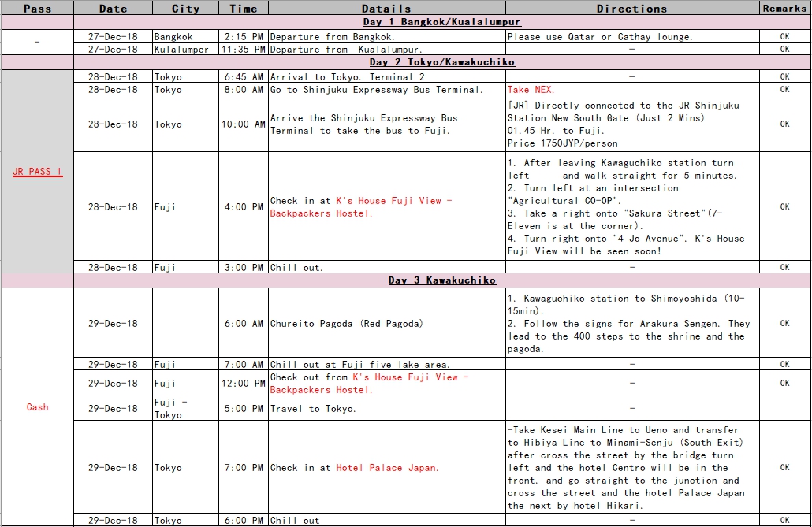Select the 7:00 AM time cell

pyautogui.click(x=244, y=364)
